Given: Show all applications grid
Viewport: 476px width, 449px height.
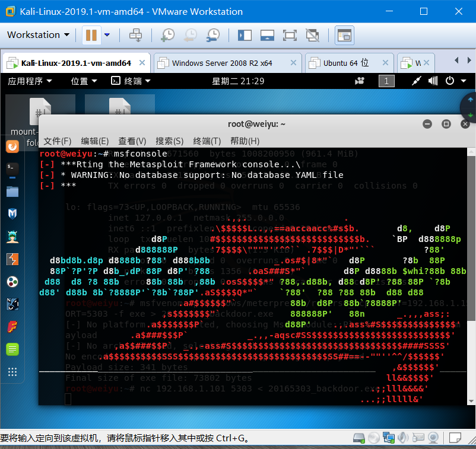Looking at the screenshot, I should 12,372.
